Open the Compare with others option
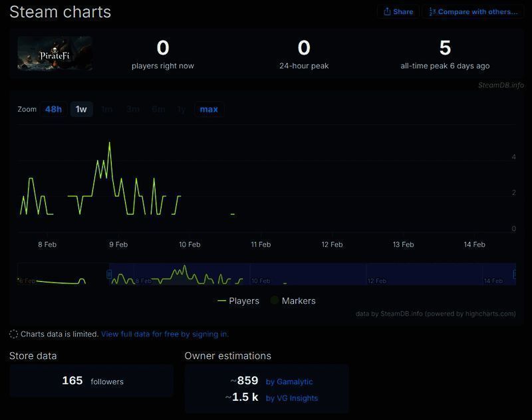The image size is (532, 420). [473, 12]
